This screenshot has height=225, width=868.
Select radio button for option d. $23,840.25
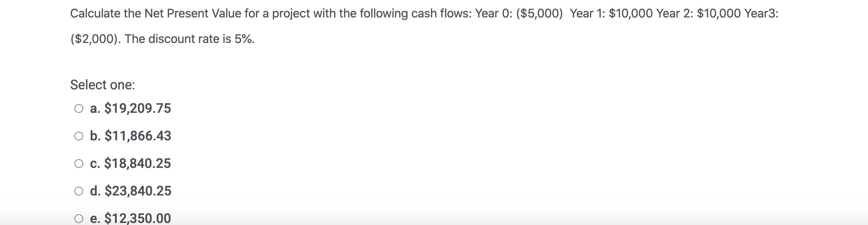79,191
